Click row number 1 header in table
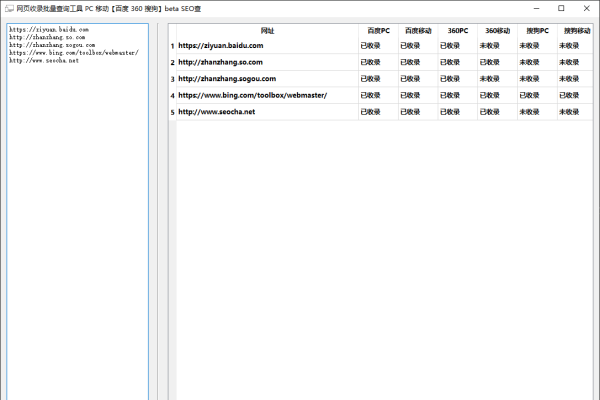600x400 pixels. pos(172,46)
